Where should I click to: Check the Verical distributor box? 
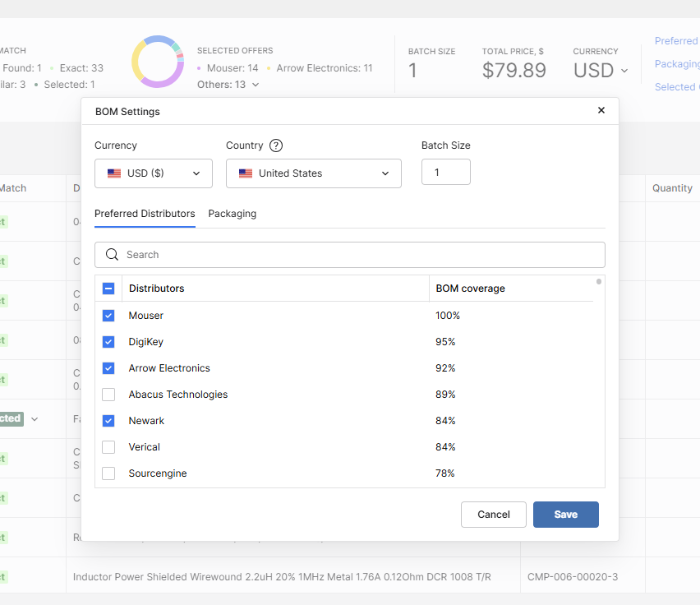click(x=108, y=447)
